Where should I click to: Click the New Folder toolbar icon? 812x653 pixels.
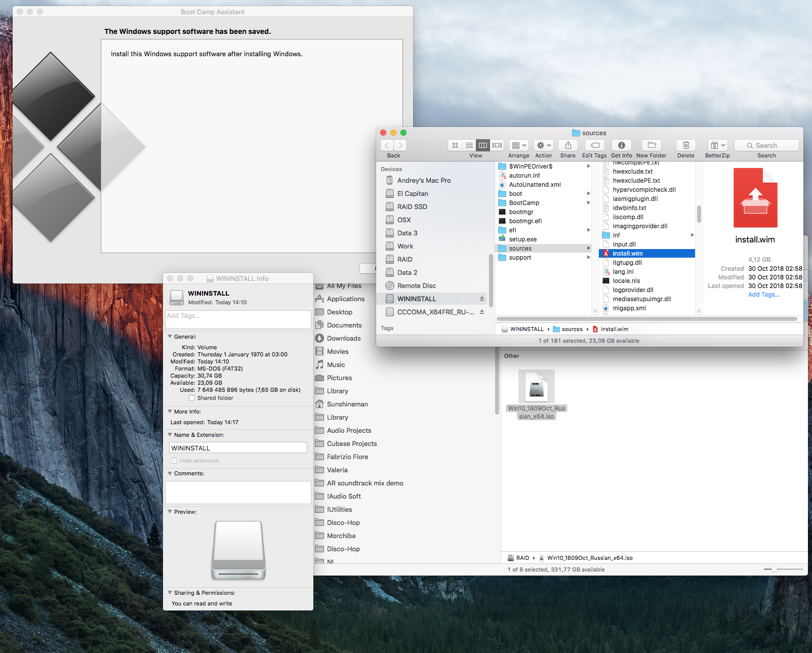pyautogui.click(x=652, y=145)
